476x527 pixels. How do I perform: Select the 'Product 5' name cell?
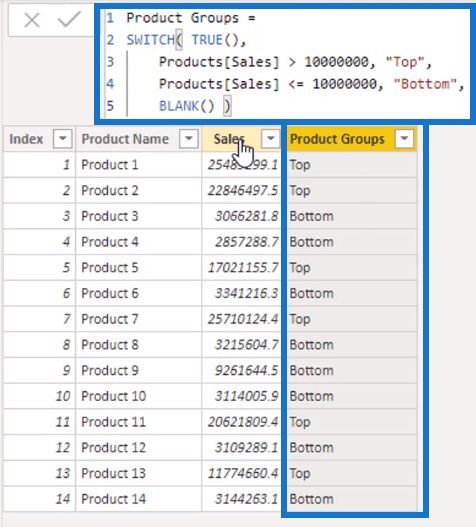click(139, 268)
